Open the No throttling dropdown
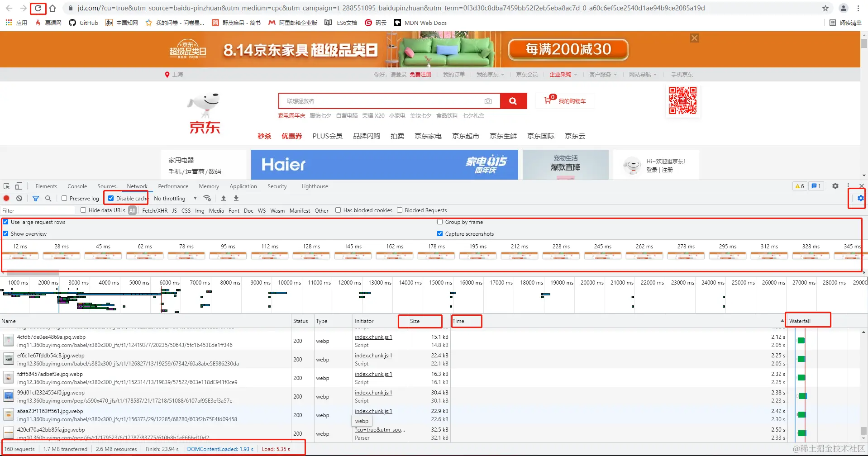 click(175, 199)
